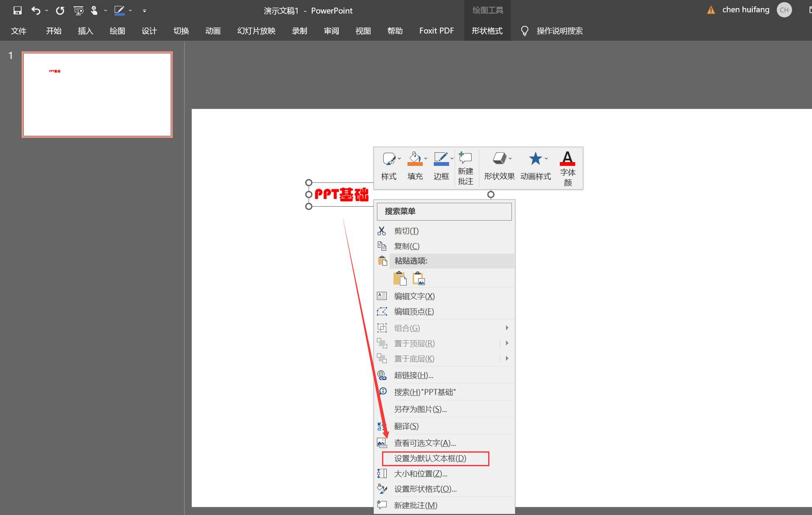Click the warning triangle icon near account name
Image resolution: width=812 pixels, height=515 pixels.
[711, 10]
